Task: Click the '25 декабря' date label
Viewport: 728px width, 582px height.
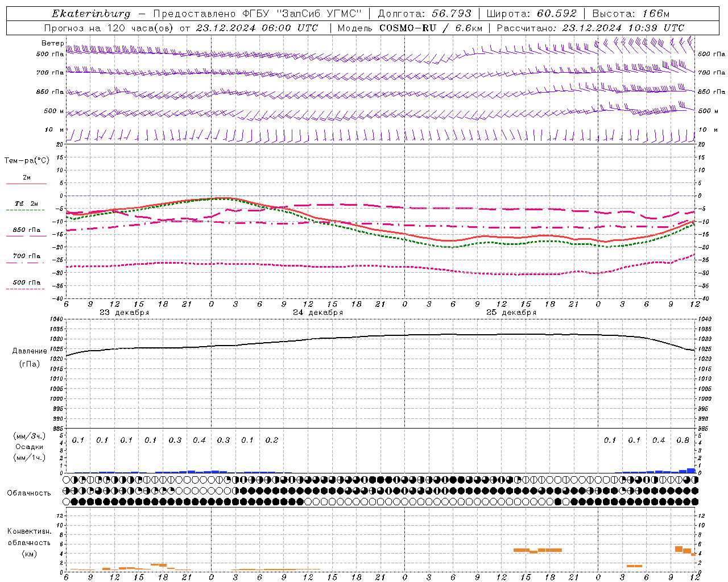Action: click(x=511, y=313)
